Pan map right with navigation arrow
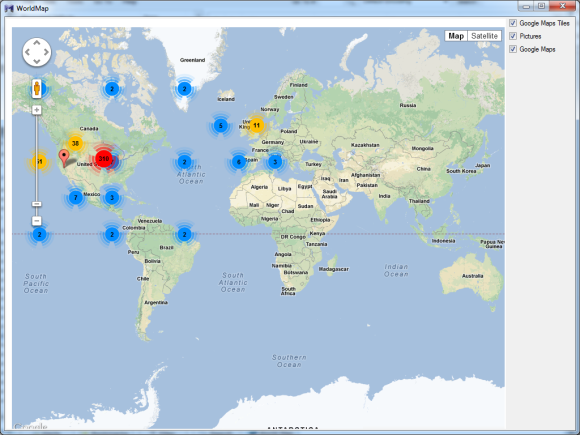The height and width of the screenshot is (435, 580). [46, 52]
